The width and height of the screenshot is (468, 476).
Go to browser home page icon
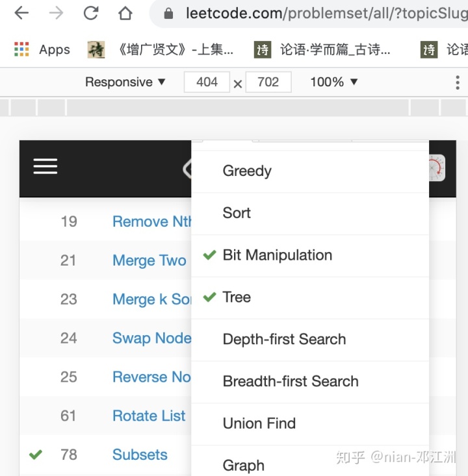(125, 13)
